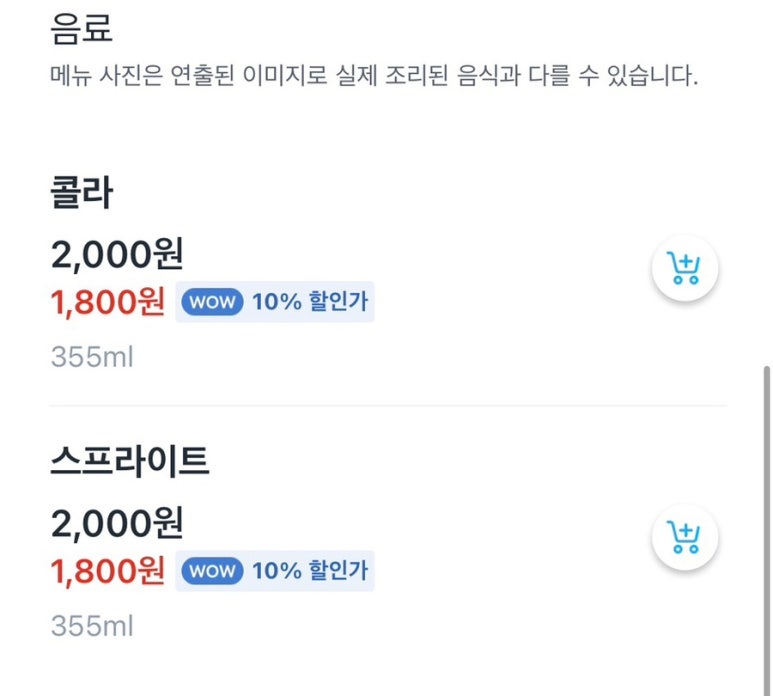The height and width of the screenshot is (696, 773).
Task: Add 콜라 to the cart
Action: 685,269
